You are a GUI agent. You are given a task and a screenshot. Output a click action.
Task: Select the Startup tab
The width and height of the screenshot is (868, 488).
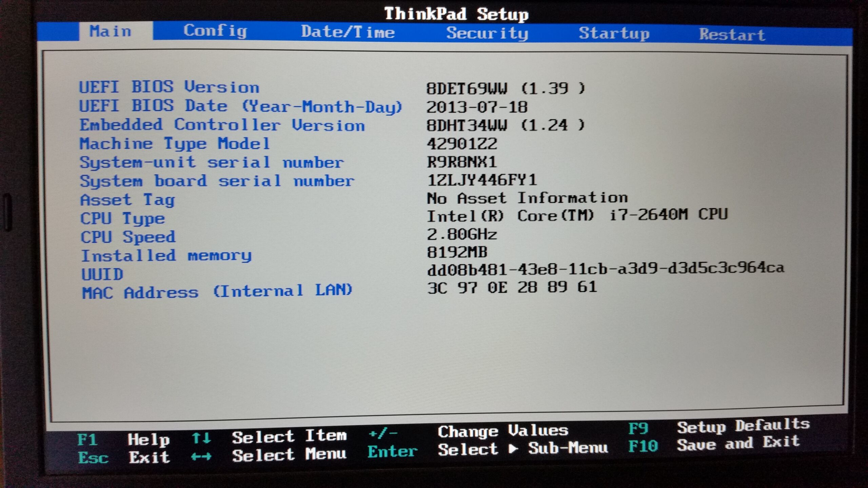pyautogui.click(x=614, y=34)
